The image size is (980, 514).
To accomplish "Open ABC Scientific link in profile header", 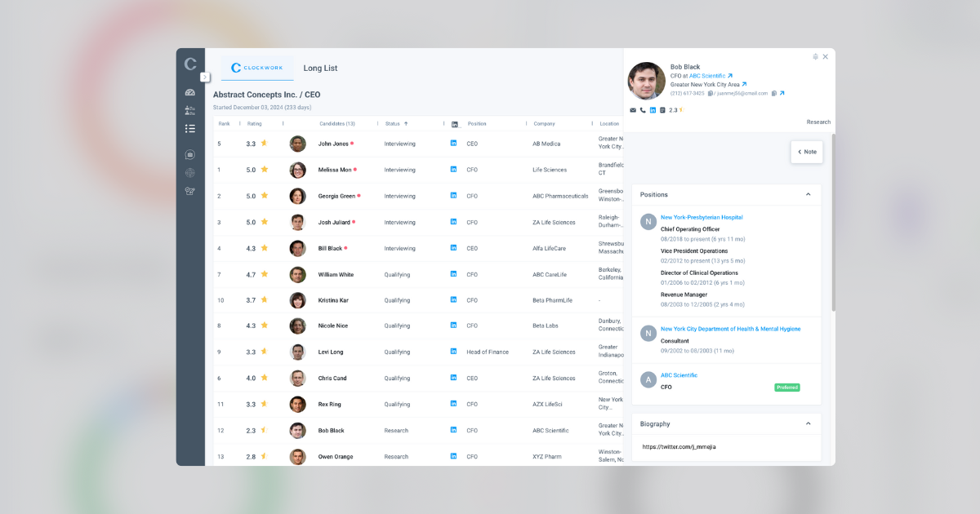I will (706, 76).
